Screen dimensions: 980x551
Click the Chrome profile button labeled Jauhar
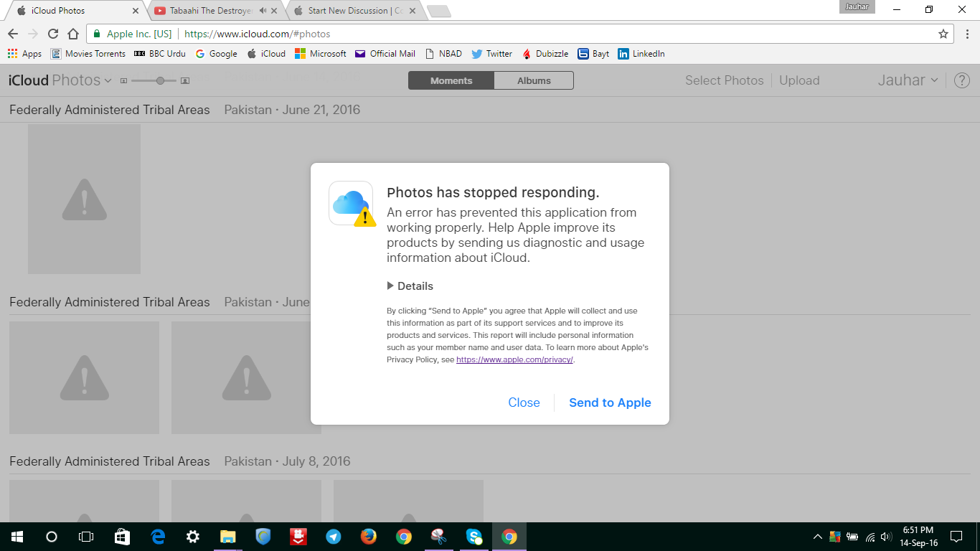coord(857,7)
